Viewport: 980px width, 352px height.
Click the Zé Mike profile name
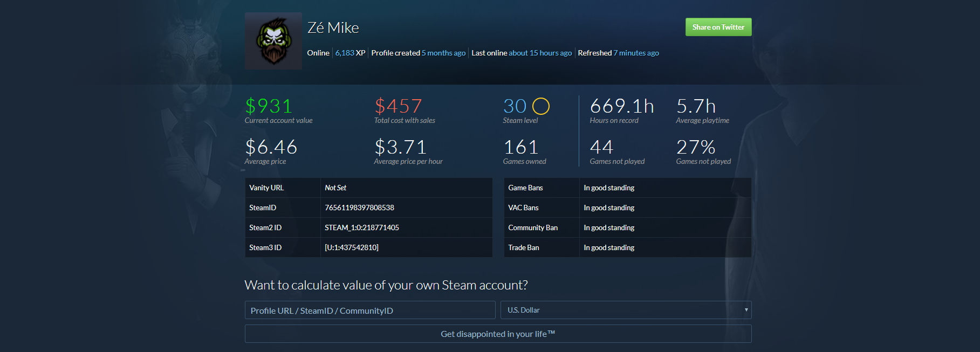click(333, 27)
